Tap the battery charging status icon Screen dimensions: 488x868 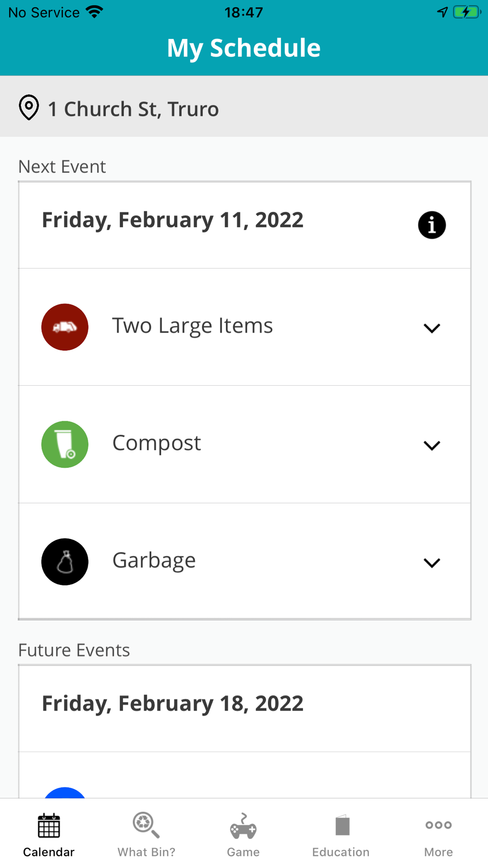pos(467,12)
